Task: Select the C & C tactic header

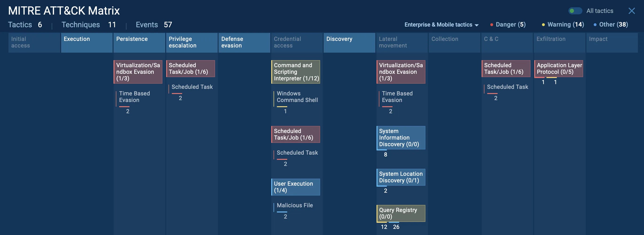Action: [x=507, y=43]
